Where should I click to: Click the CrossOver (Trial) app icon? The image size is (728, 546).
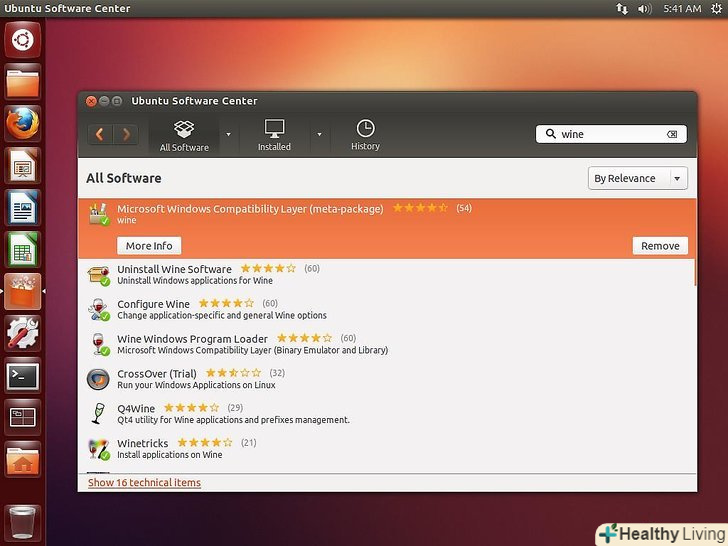pos(97,379)
